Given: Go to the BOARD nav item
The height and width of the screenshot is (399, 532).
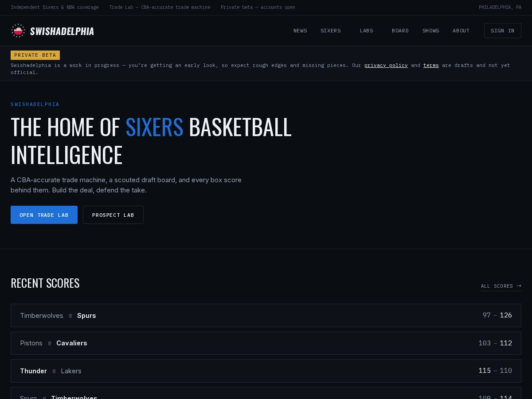Looking at the screenshot, I should [x=400, y=31].
